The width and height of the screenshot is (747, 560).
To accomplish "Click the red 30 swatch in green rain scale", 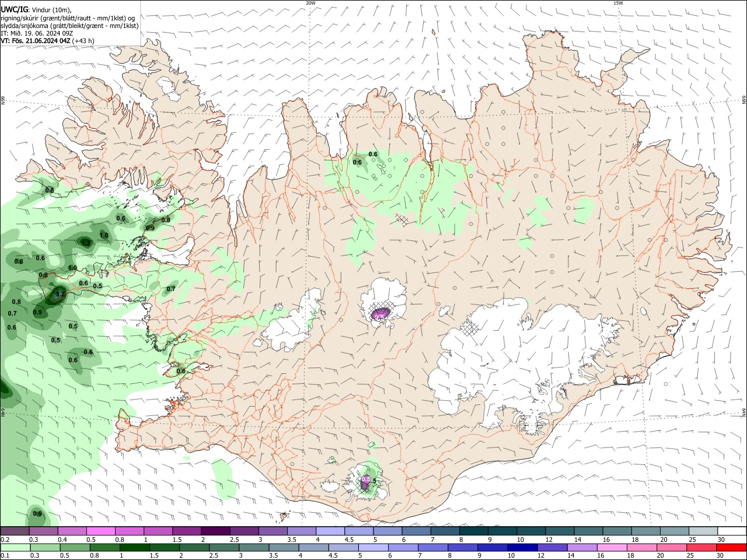I will [732, 547].
